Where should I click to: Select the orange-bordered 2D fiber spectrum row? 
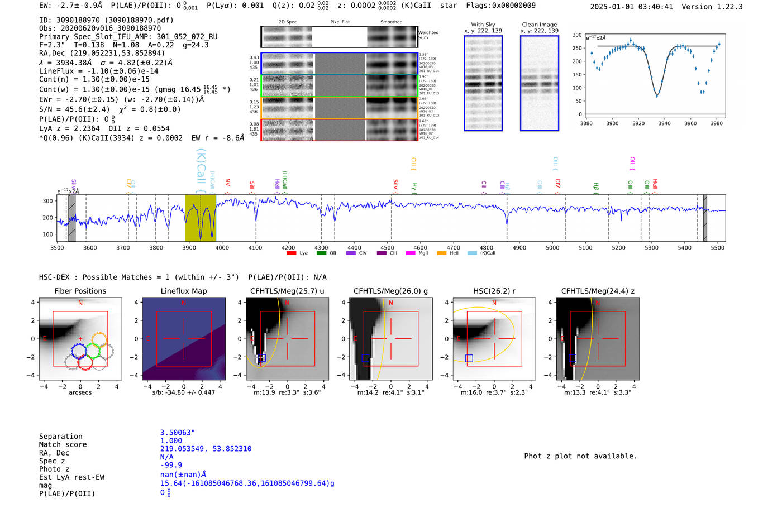(339, 108)
